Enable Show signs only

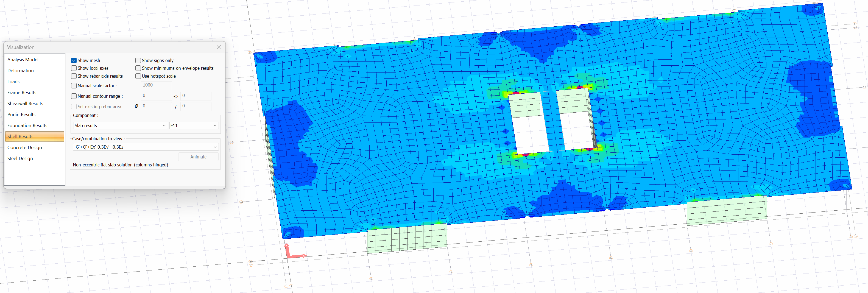[138, 60]
